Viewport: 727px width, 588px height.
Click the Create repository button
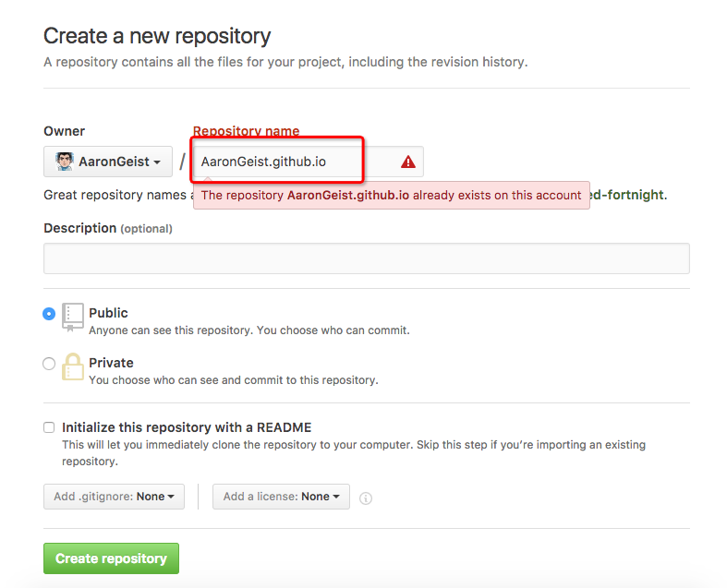[111, 558]
